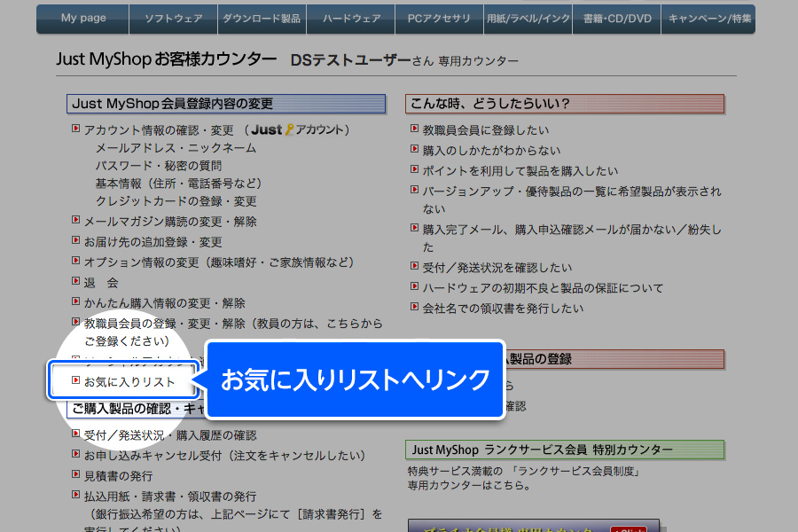Open お届け先の追加登録・変更 link

pos(153,242)
